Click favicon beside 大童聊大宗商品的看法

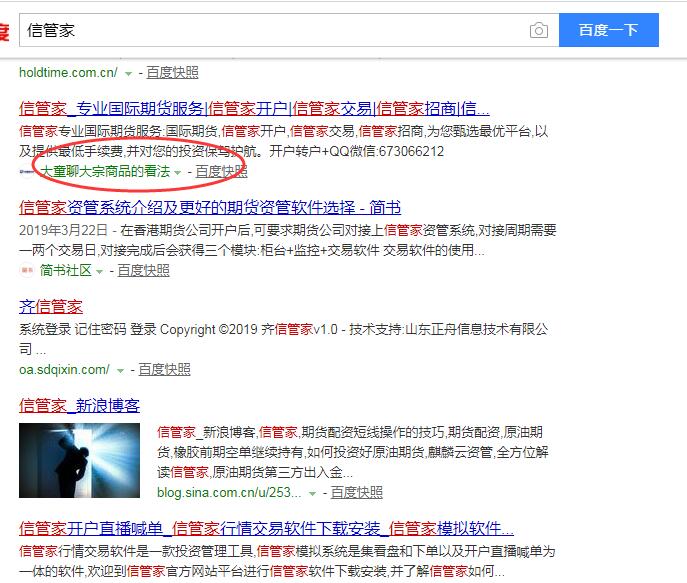tap(27, 172)
